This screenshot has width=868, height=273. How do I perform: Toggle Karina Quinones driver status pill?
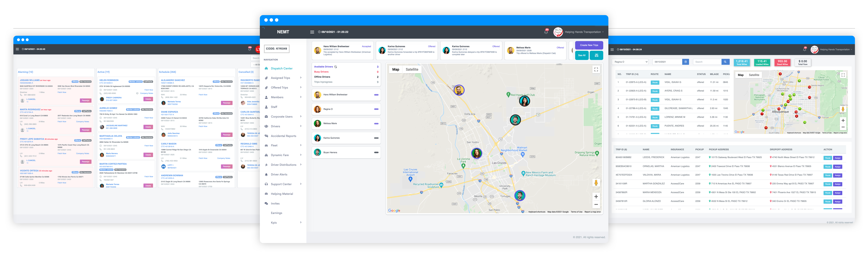point(376,138)
